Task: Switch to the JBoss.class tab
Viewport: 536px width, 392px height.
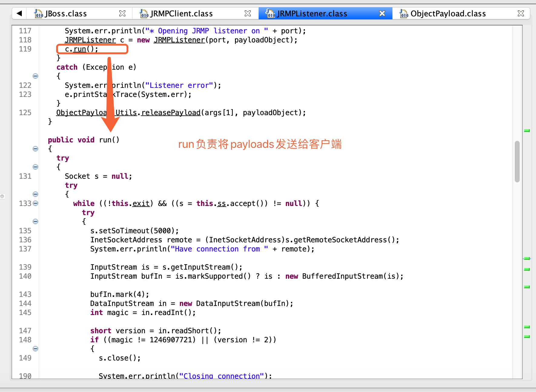Action: [65, 13]
